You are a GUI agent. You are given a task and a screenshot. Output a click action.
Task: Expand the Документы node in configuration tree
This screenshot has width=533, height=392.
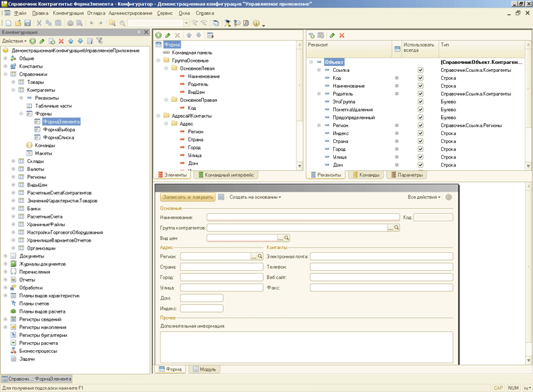(5, 256)
